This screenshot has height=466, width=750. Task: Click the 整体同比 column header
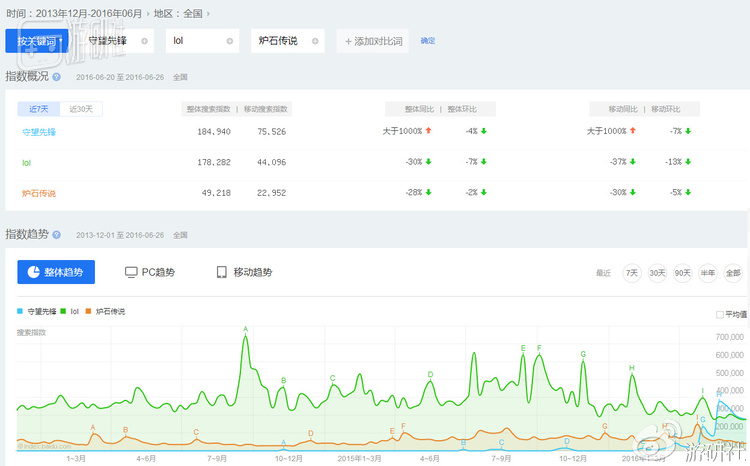click(419, 110)
